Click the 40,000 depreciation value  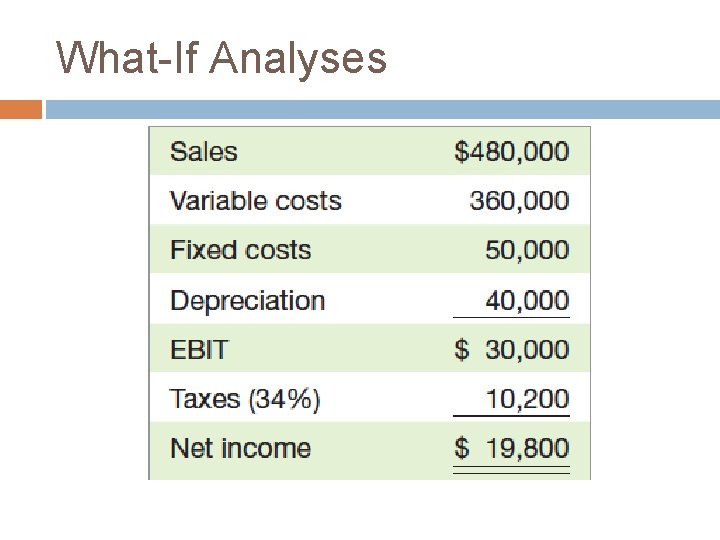coord(527,300)
